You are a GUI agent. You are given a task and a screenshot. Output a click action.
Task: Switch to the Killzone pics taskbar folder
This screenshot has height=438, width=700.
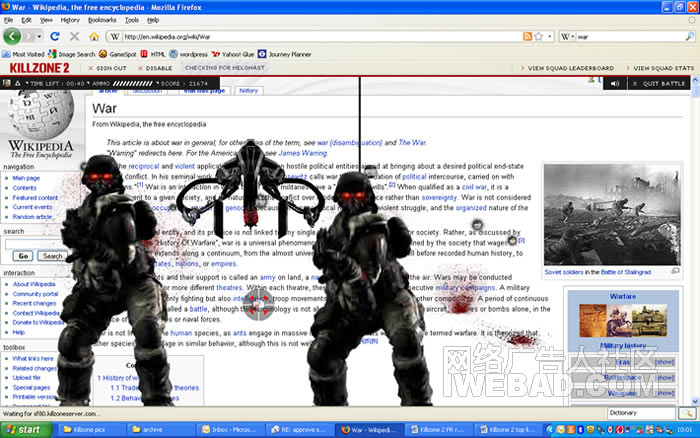coord(91,430)
